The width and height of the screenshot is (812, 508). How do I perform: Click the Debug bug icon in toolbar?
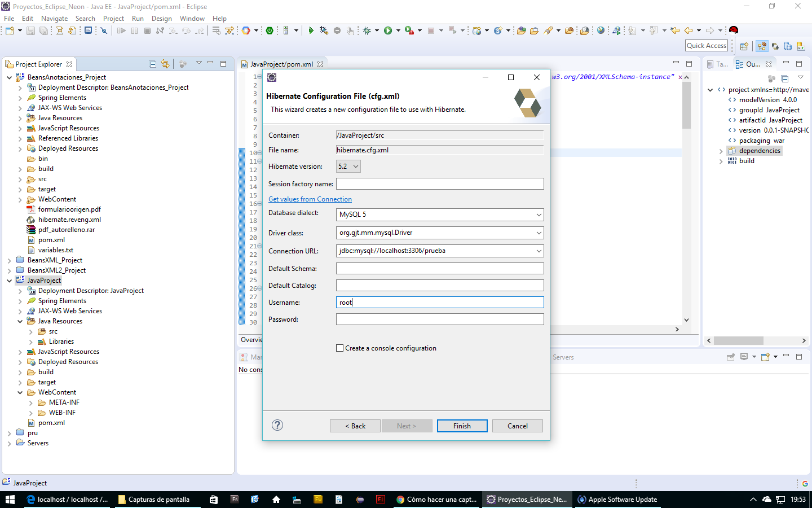367,30
